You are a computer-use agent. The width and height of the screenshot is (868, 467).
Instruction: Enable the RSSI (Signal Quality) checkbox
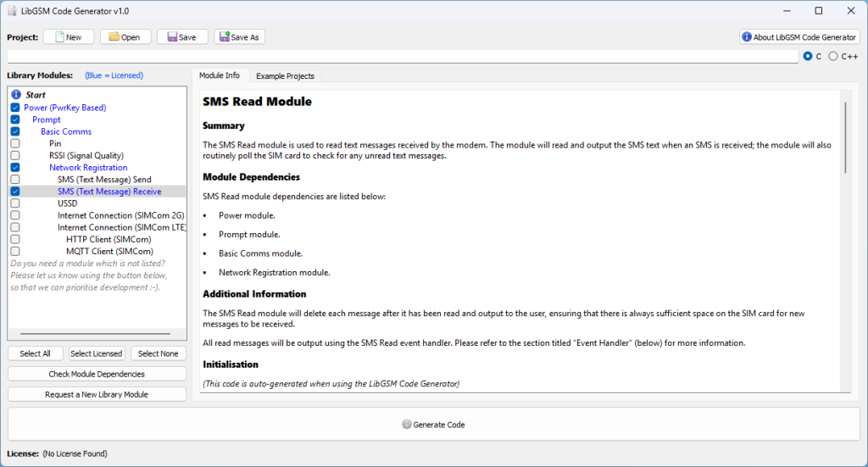[15, 155]
